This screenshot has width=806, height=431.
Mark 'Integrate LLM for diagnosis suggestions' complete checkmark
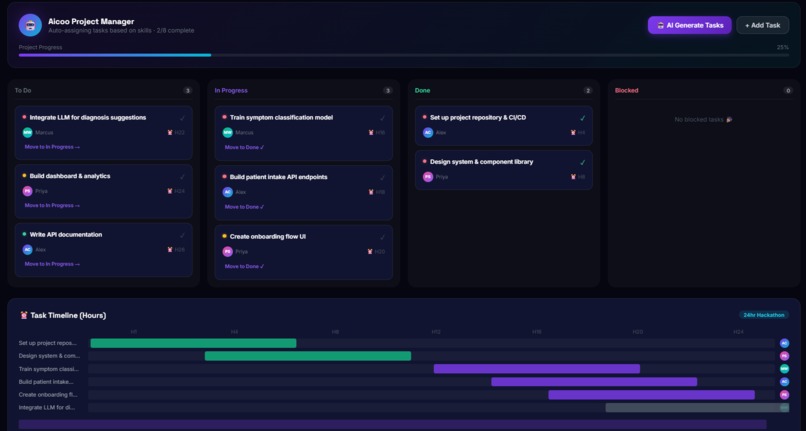coord(182,118)
